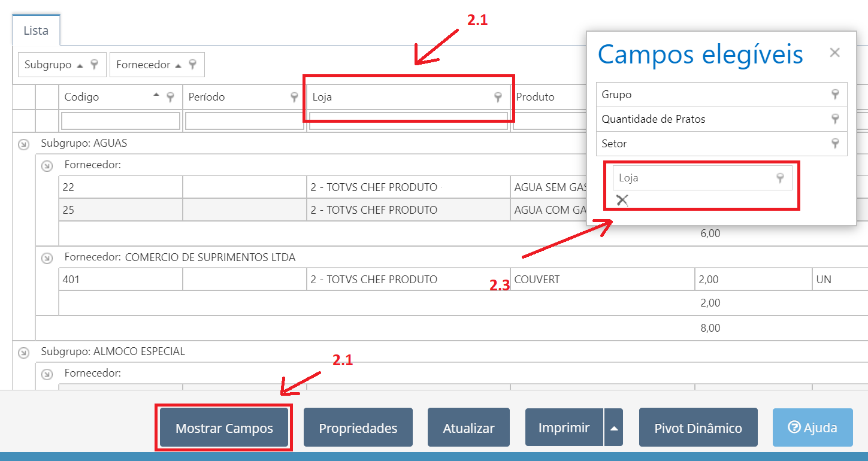Click the filter pin in Loja column header
The width and height of the screenshot is (868, 461).
(498, 97)
